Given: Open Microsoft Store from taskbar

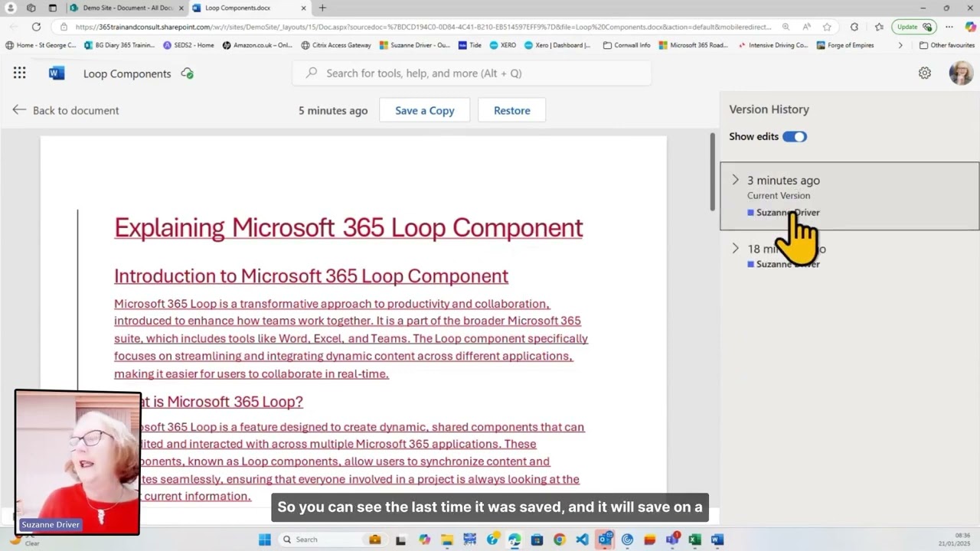Looking at the screenshot, I should (537, 540).
